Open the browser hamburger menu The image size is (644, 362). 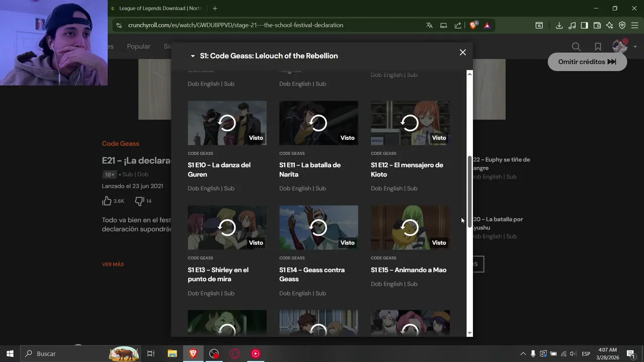tap(635, 25)
